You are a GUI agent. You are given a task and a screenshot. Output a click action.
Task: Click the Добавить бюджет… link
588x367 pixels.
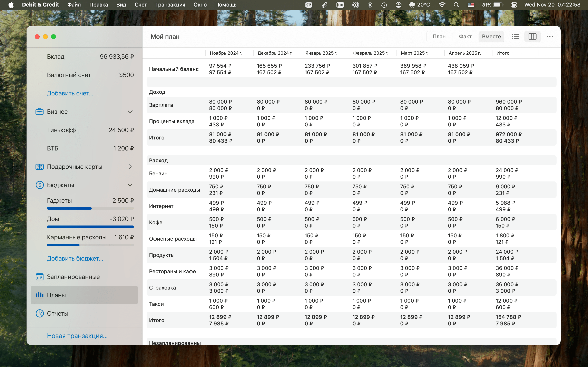(75, 259)
